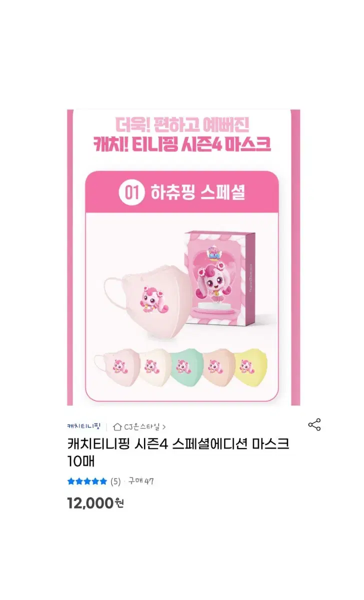
Task: Select the five blue star rating
Action: [87, 481]
